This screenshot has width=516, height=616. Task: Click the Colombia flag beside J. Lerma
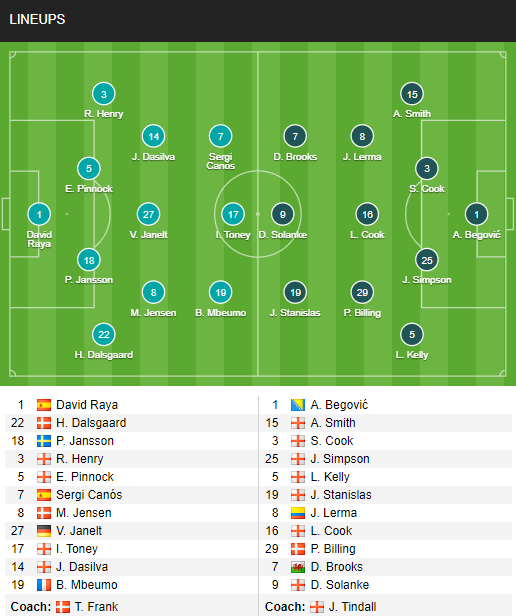(297, 513)
